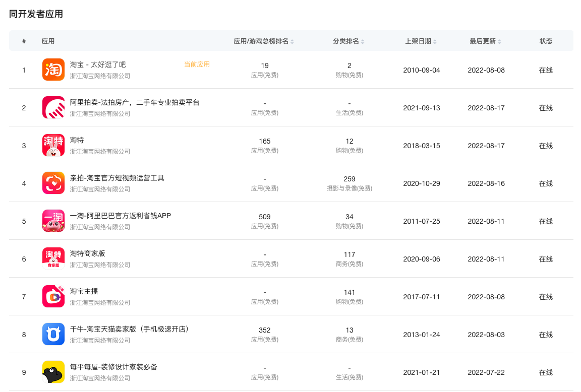Screen dimensions: 581x392
Task: Click launch date 2020-10-29
Action: click(x=422, y=183)
